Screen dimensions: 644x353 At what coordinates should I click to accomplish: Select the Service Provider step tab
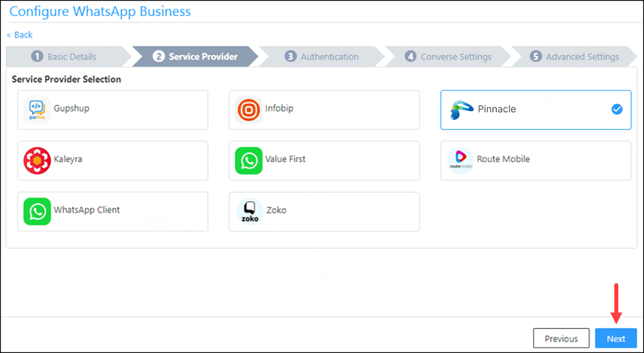pyautogui.click(x=195, y=57)
